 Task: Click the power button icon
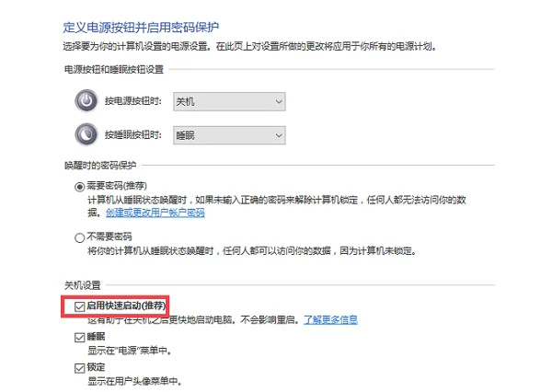pos(86,101)
